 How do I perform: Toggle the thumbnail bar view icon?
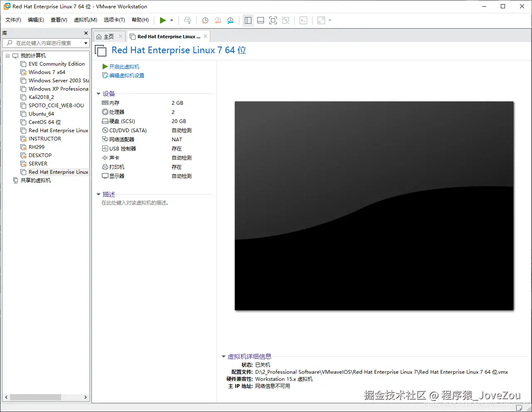coord(261,20)
